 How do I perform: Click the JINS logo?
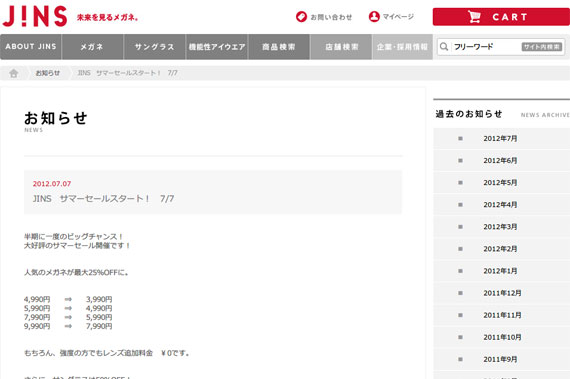pyautogui.click(x=35, y=16)
